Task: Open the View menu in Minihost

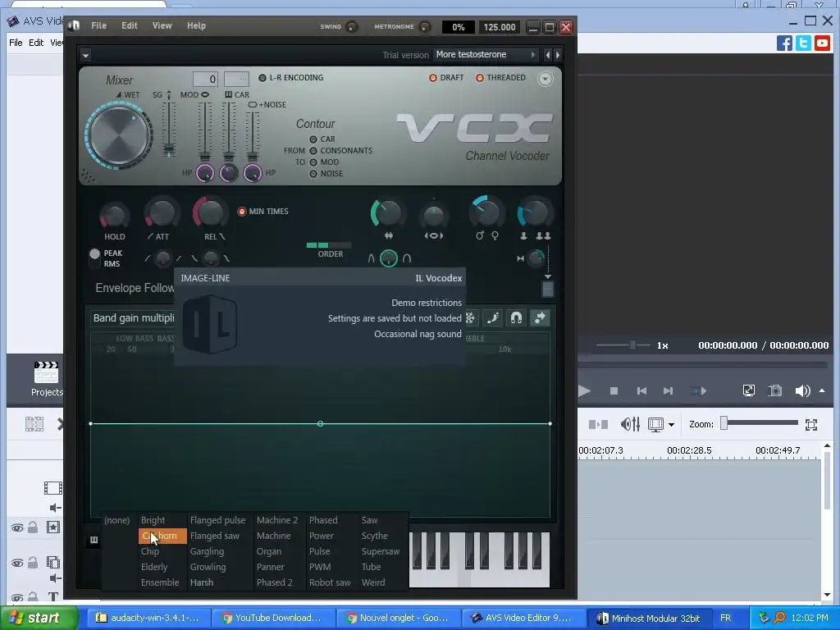Action: pos(162,25)
